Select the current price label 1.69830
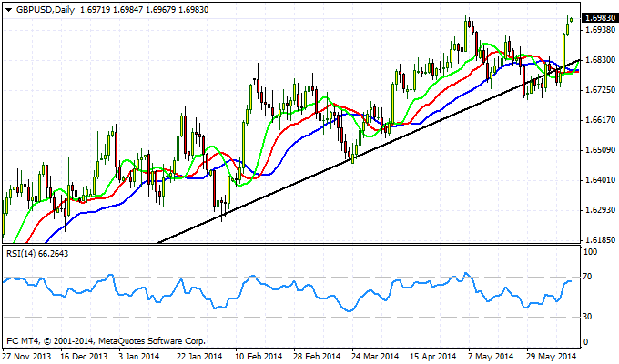 point(601,18)
